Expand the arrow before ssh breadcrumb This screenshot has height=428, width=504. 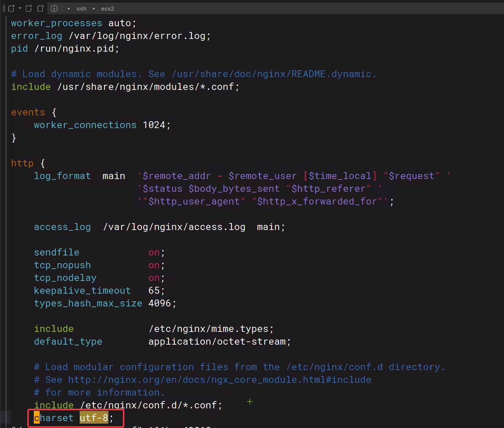69,9
